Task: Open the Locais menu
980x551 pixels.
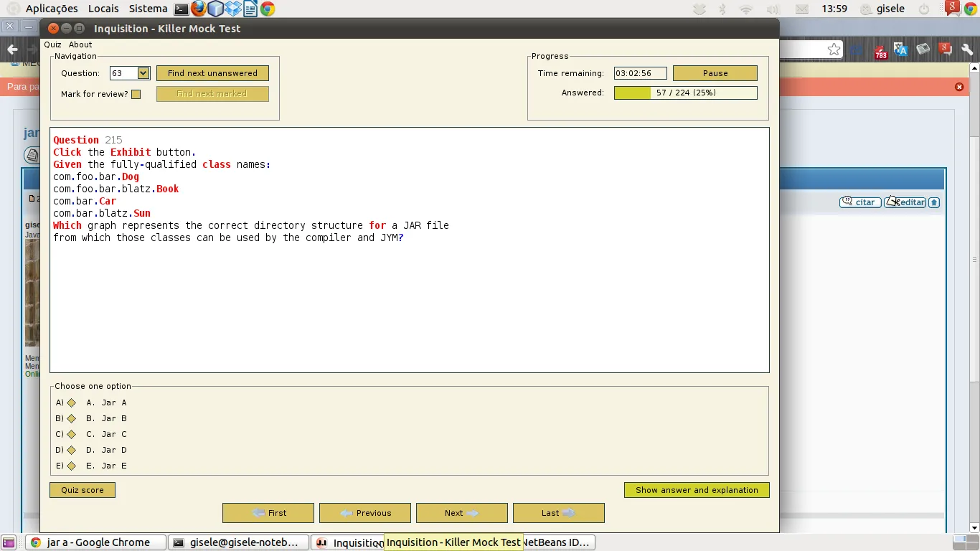Action: (103, 9)
